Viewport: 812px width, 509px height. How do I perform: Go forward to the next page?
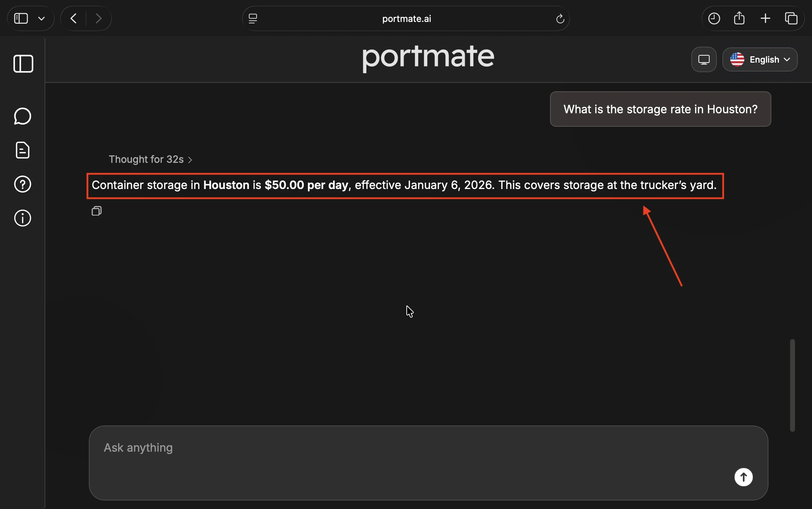tap(99, 18)
